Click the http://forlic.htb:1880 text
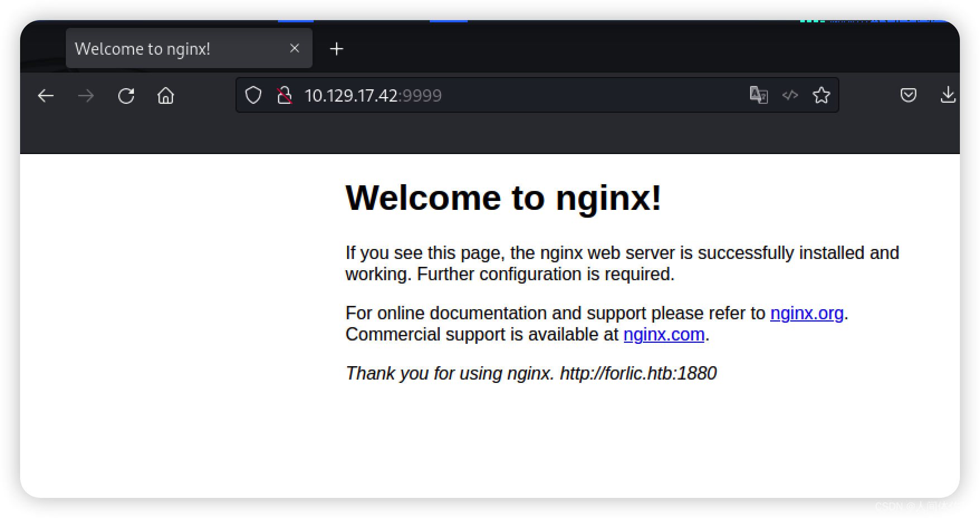Screen dimensions: 980x518 (x=638, y=373)
